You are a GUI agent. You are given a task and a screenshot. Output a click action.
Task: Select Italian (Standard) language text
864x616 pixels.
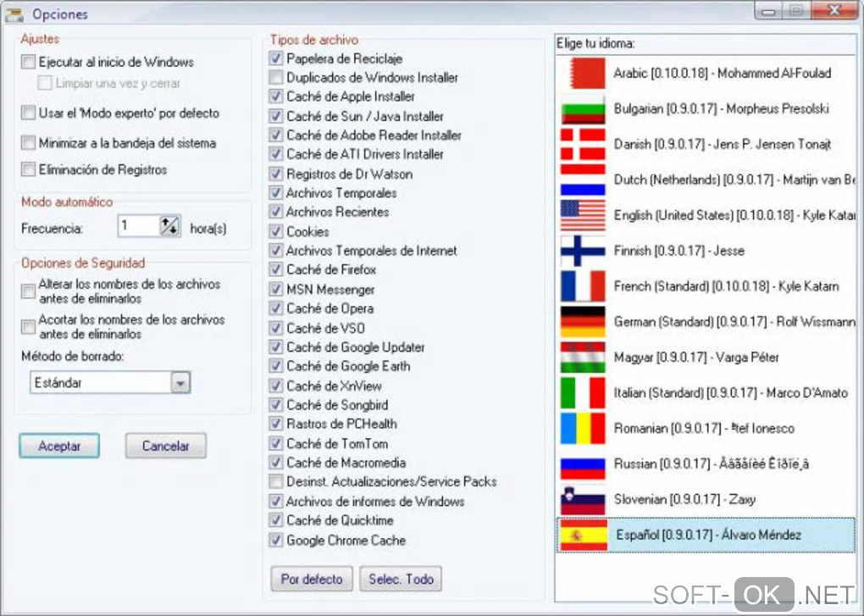pos(731,393)
